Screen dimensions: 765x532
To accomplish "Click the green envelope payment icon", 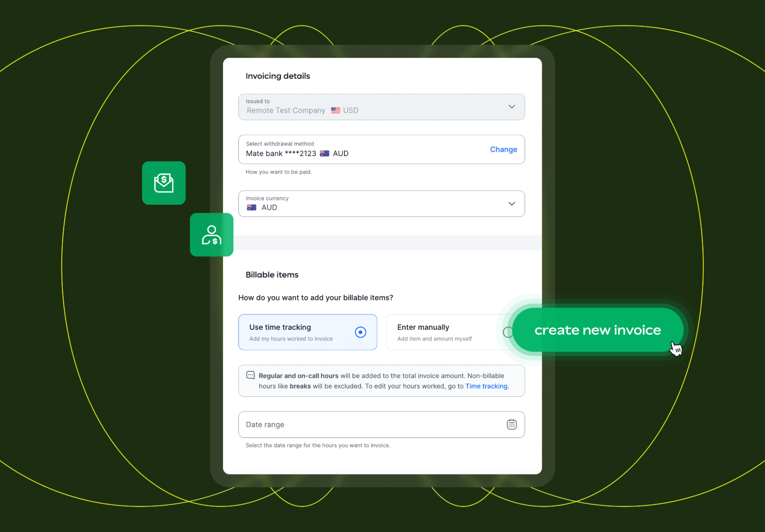I will tap(164, 183).
